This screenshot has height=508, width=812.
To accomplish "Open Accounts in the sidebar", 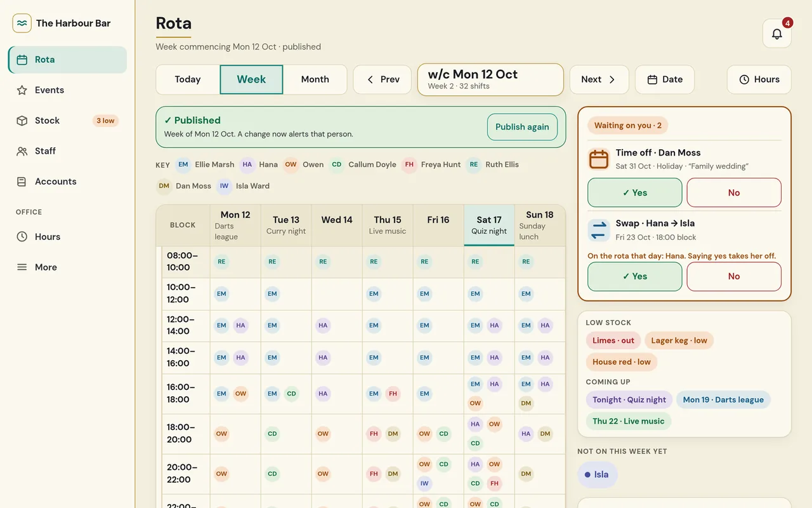I will tap(67, 182).
